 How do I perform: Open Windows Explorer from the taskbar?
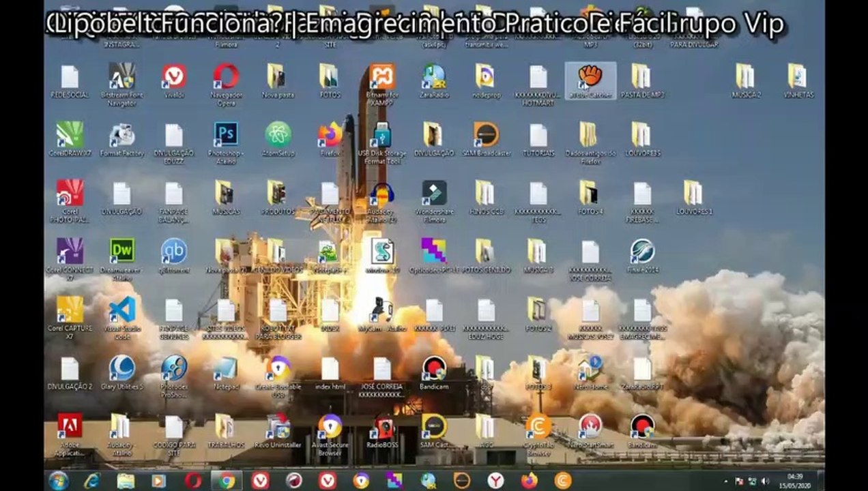click(x=126, y=480)
